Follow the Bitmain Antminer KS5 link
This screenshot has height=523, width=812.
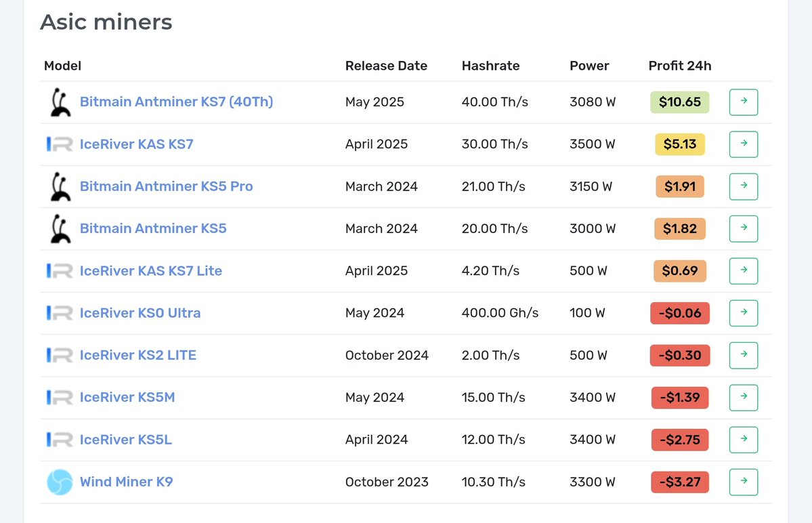tap(153, 228)
